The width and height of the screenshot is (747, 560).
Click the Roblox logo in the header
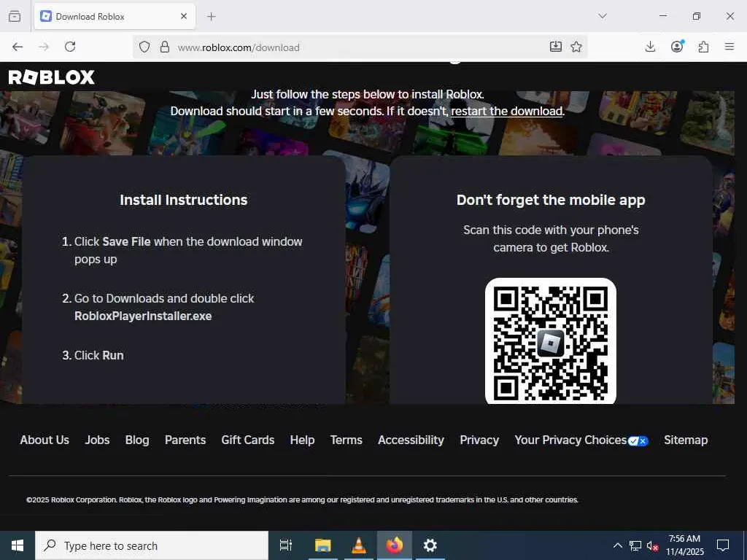coord(52,77)
